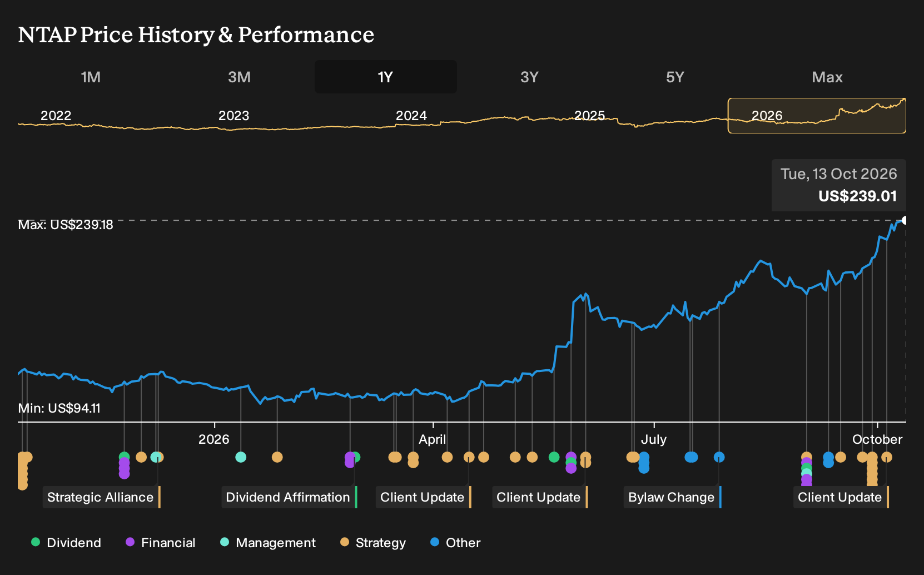Click the white endpoint marker on price line
Image resolution: width=924 pixels, height=575 pixels.
[905, 220]
